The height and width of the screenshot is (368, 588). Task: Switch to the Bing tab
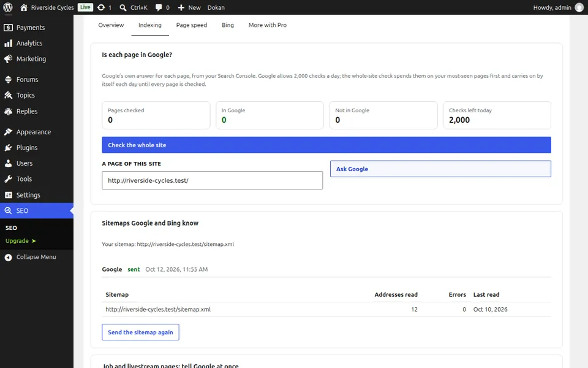(228, 25)
